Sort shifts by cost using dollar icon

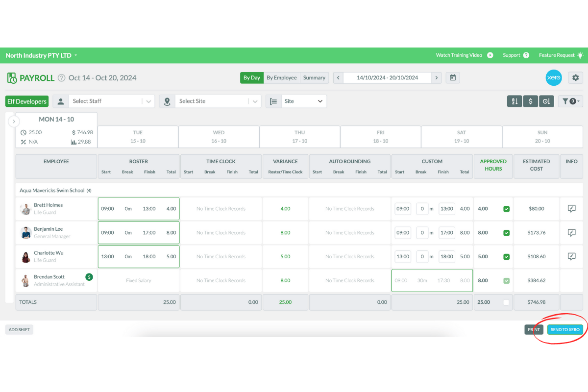(530, 101)
